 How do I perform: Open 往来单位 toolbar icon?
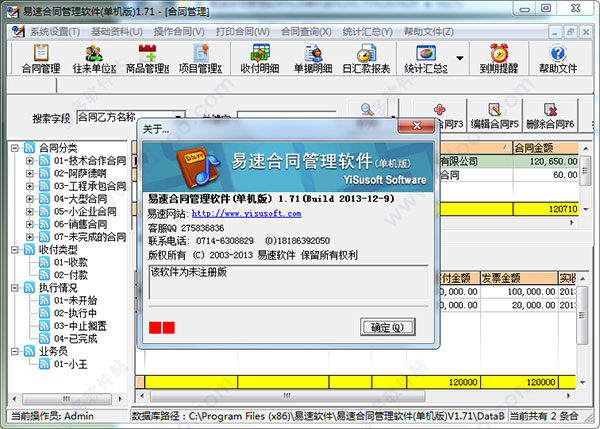[x=94, y=58]
